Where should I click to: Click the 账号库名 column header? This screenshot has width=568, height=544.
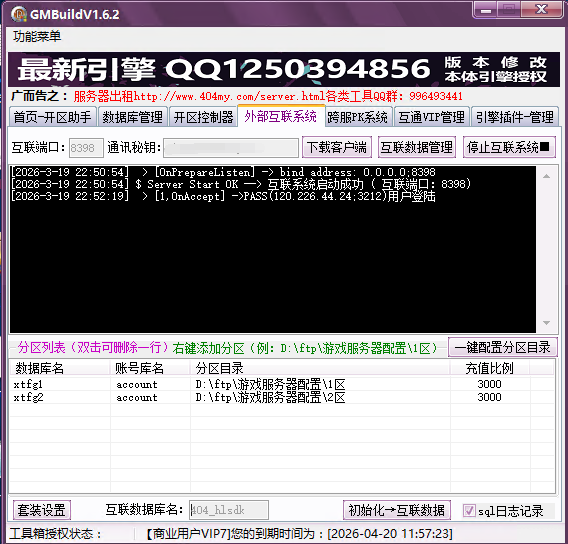pyautogui.click(x=150, y=368)
